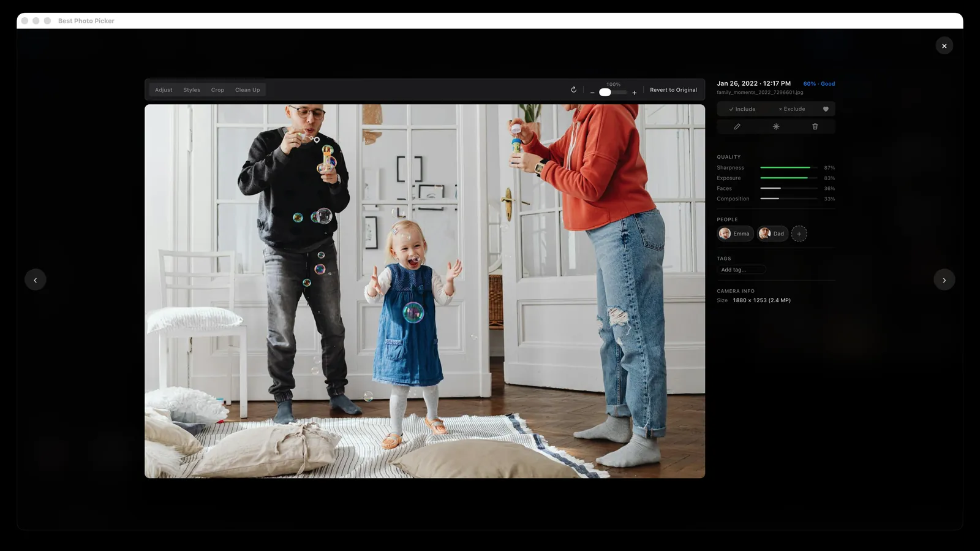
Task: Click the Composition value 33%
Action: click(829, 199)
